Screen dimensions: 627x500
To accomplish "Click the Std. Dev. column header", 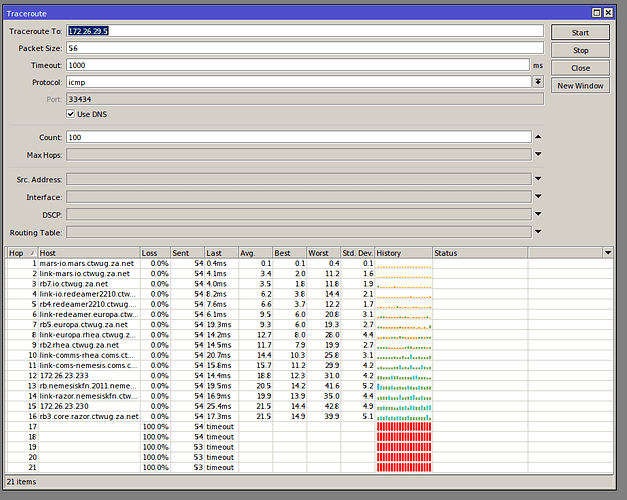I will (x=356, y=253).
